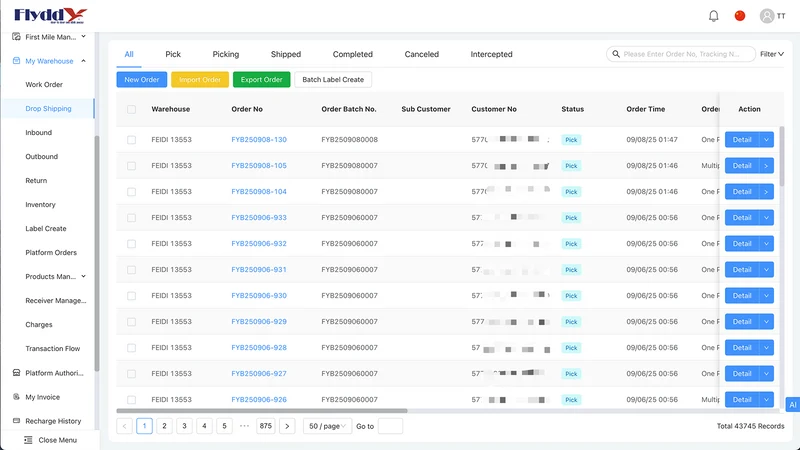Expand the Filter dropdown
The height and width of the screenshot is (450, 800).
tap(771, 54)
